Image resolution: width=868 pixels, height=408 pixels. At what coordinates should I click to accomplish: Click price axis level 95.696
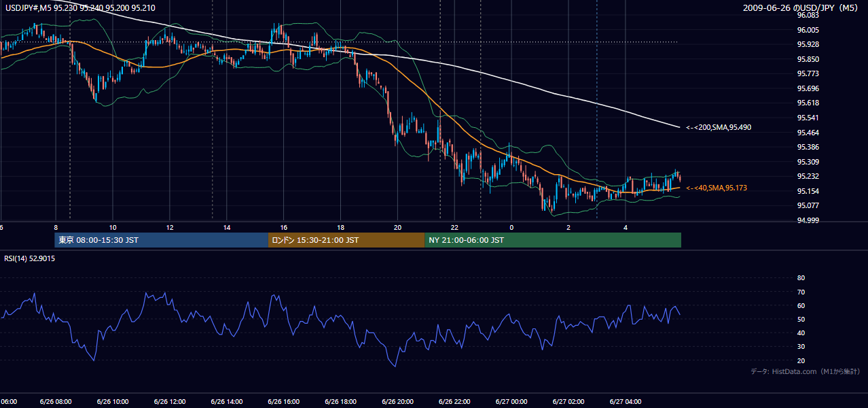pos(808,88)
